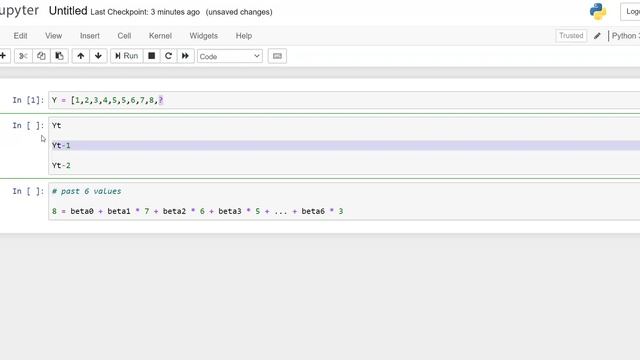Restart and run all fast-forward icon

185,56
